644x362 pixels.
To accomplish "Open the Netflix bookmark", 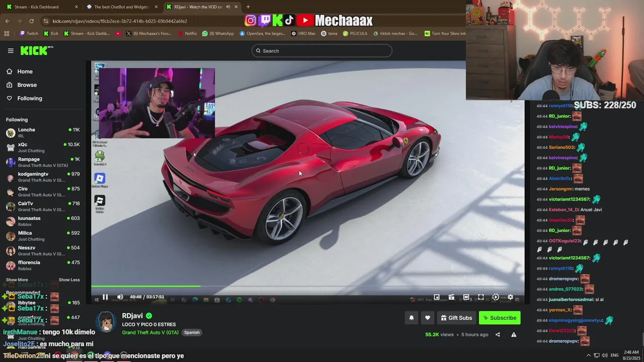I will point(188,34).
